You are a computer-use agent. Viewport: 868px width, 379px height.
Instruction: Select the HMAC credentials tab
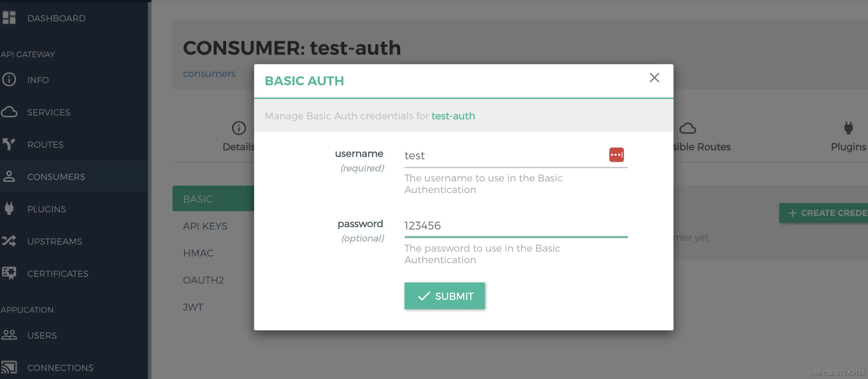(x=198, y=253)
